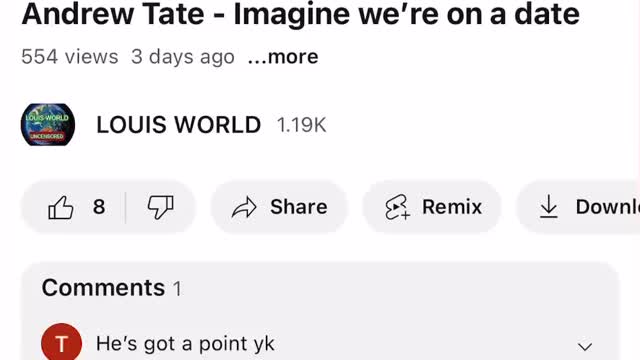This screenshot has height=360, width=640.
Task: Like the video with thumbs-up icon
Action: (x=61, y=207)
